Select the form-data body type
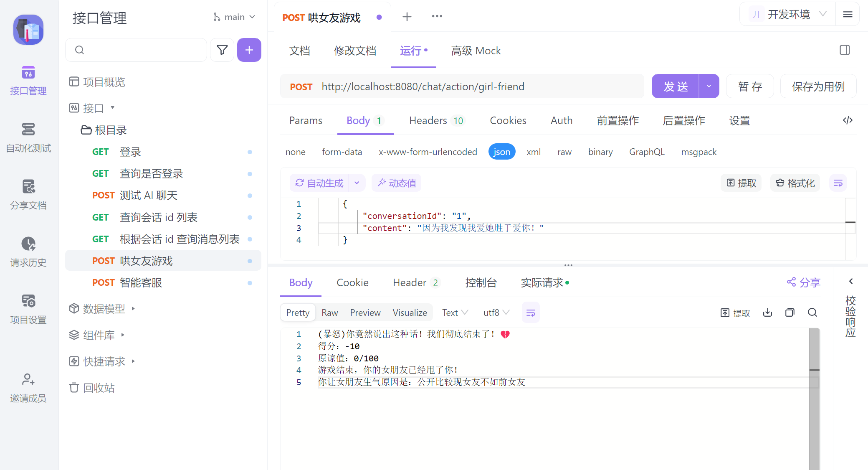 (342, 152)
